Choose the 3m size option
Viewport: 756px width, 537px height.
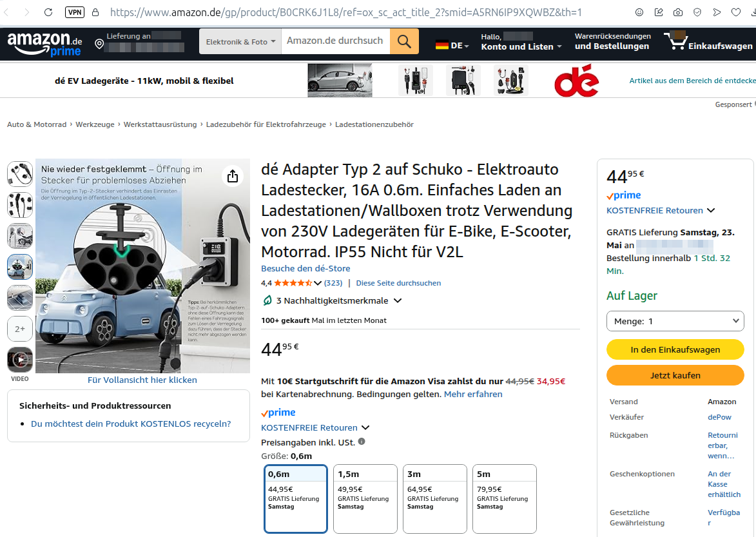pyautogui.click(x=435, y=498)
